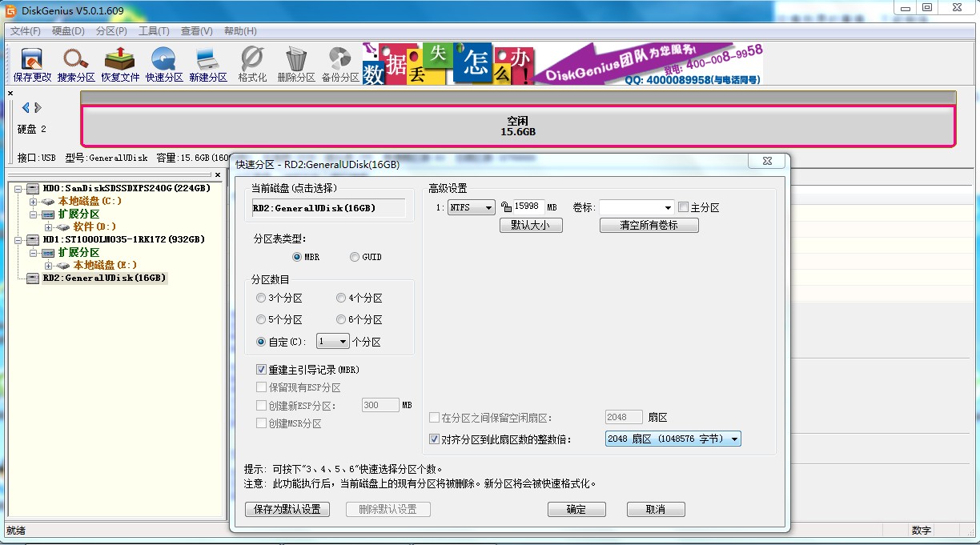Open the custom partition count dropdown
The image size is (980, 545).
(333, 342)
